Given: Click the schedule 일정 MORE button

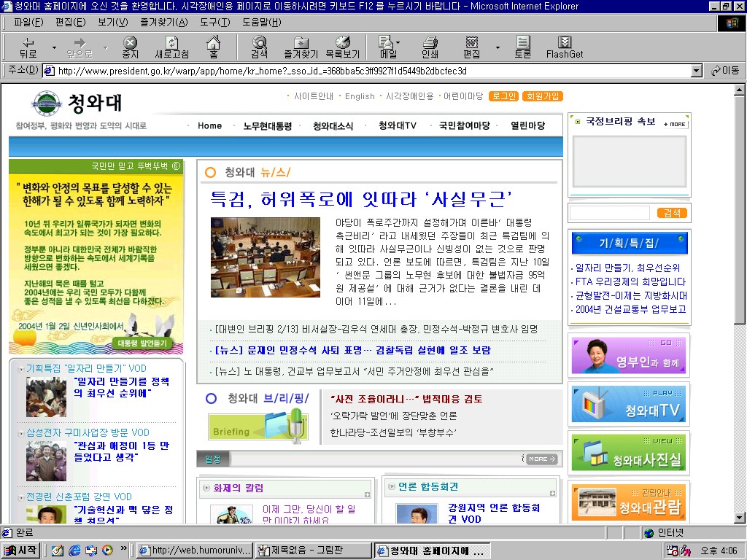Looking at the screenshot, I should [x=542, y=459].
